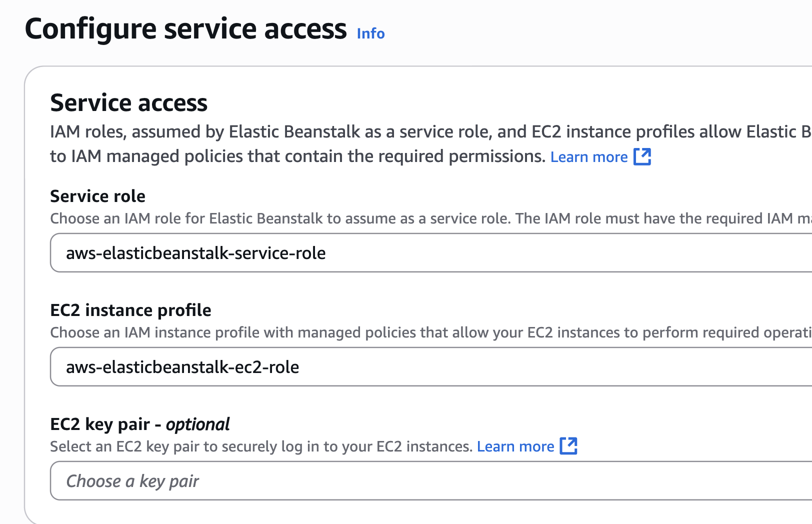The width and height of the screenshot is (812, 524).
Task: Click the Service role field label
Action: (x=98, y=196)
